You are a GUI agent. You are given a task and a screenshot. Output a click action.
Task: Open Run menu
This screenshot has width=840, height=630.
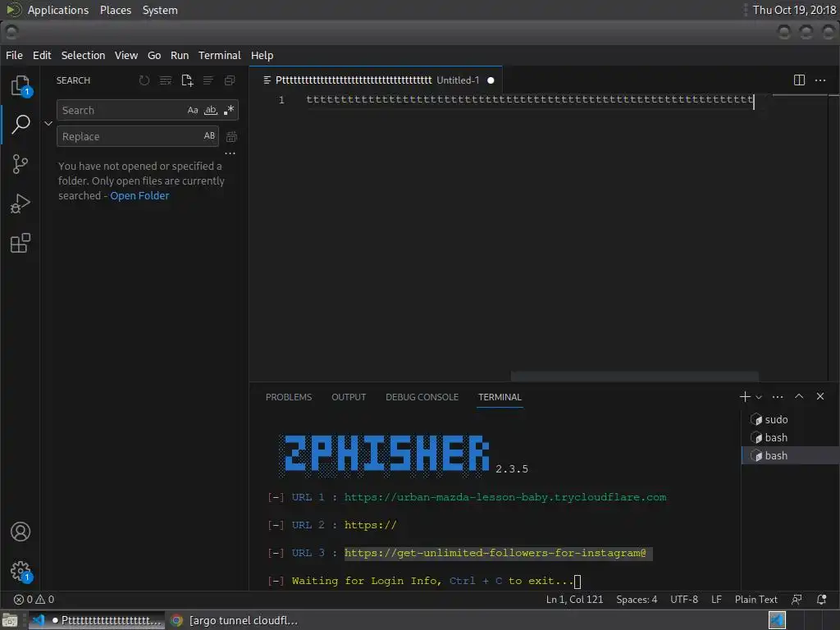[180, 55]
